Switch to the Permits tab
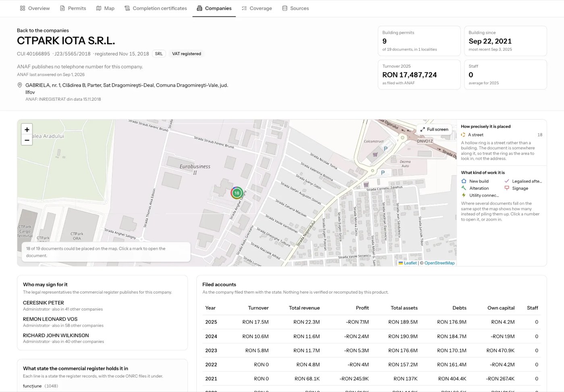 pyautogui.click(x=73, y=8)
